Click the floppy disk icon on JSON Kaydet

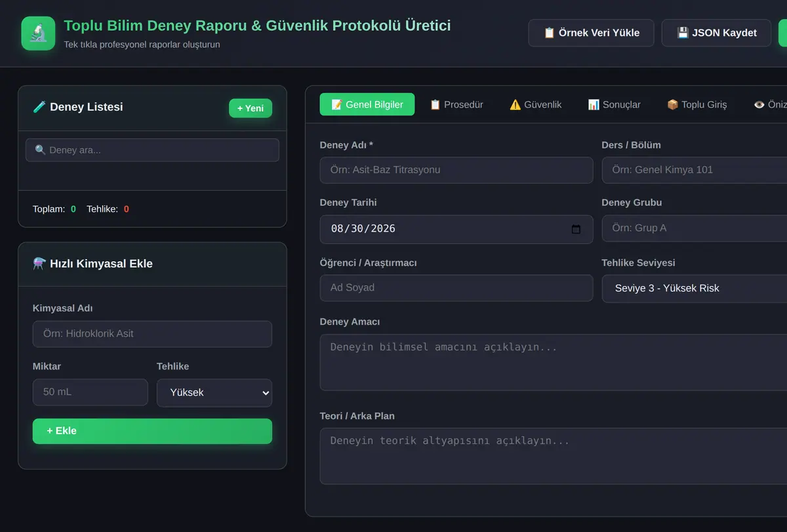(683, 33)
